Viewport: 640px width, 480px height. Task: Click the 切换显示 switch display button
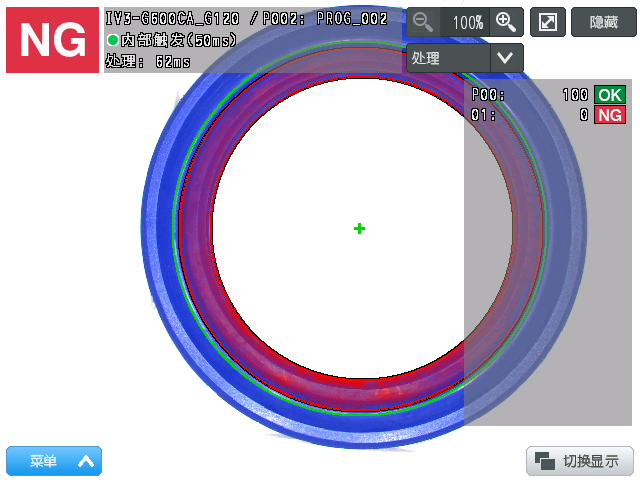tap(580, 461)
